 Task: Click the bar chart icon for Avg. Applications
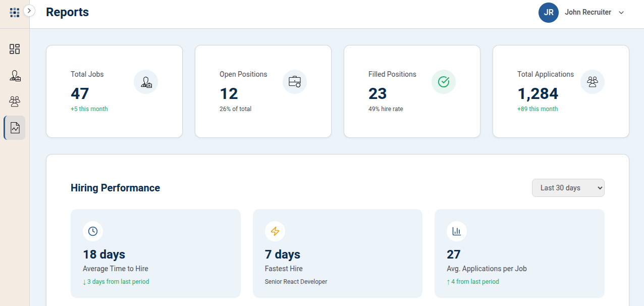point(457,231)
